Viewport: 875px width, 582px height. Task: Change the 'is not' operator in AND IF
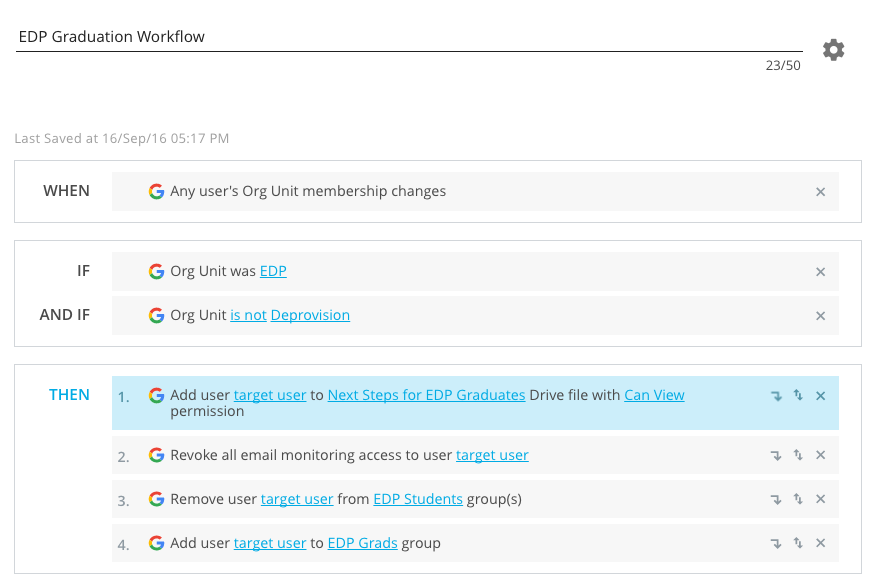click(x=248, y=315)
